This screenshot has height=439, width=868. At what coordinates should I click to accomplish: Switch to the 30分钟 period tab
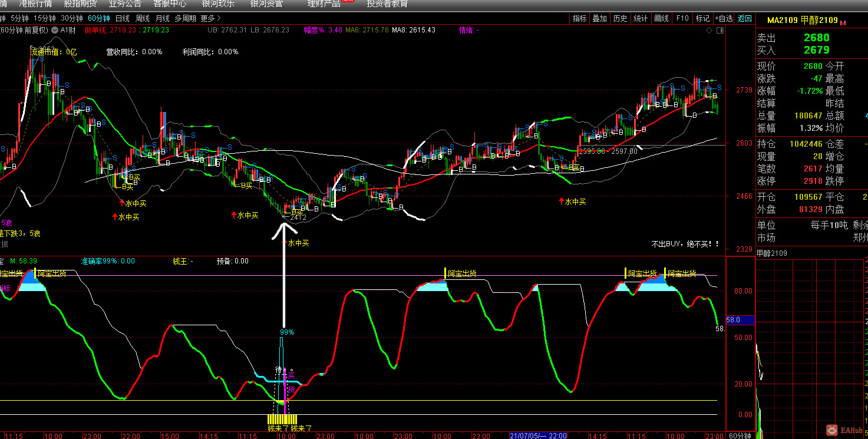(72, 18)
